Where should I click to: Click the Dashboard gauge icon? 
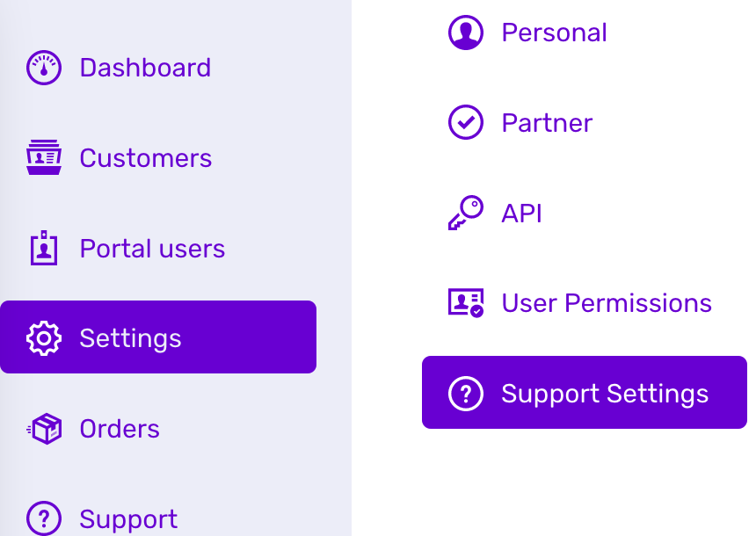(x=44, y=68)
